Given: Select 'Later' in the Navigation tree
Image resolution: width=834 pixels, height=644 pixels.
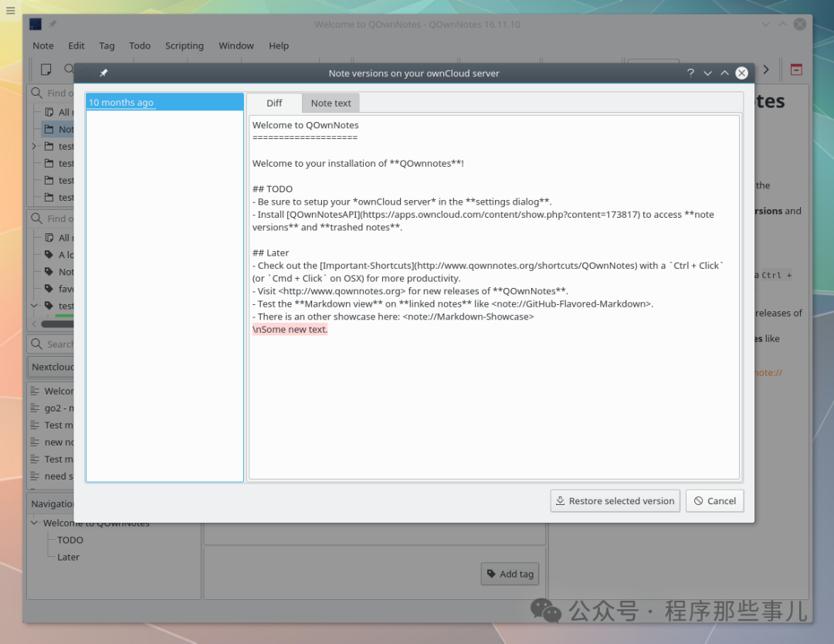Looking at the screenshot, I should (x=68, y=557).
